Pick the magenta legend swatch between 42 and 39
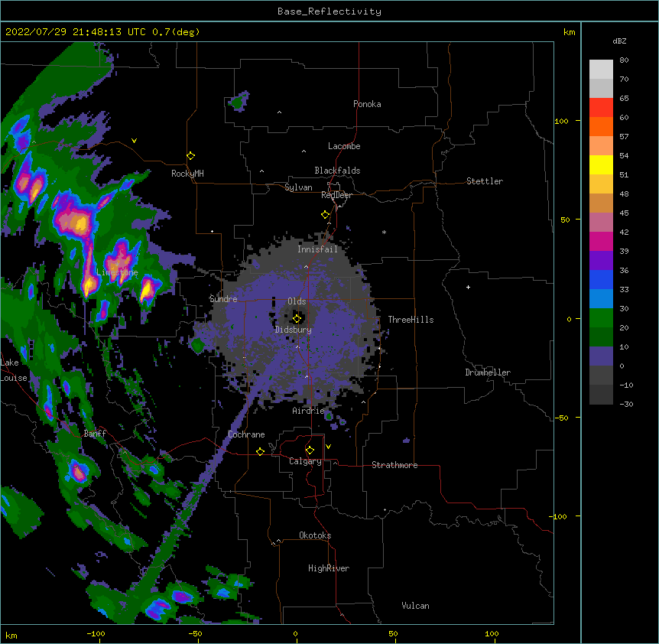The width and height of the screenshot is (659, 644). pos(601,241)
